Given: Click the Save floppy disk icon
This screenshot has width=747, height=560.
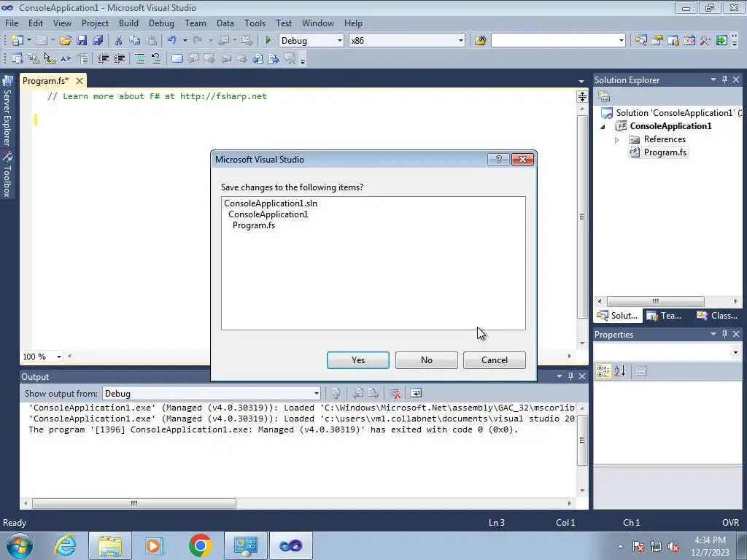Looking at the screenshot, I should point(82,41).
